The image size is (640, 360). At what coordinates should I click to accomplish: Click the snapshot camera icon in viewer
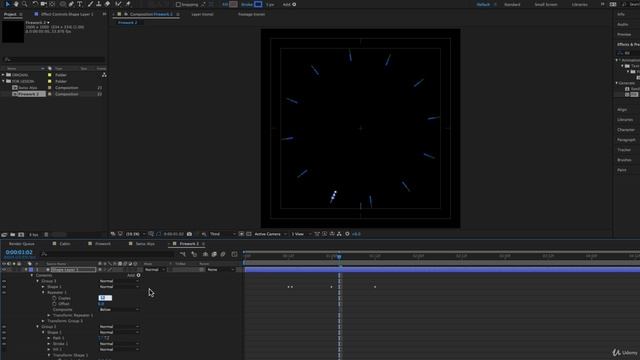coord(189,234)
